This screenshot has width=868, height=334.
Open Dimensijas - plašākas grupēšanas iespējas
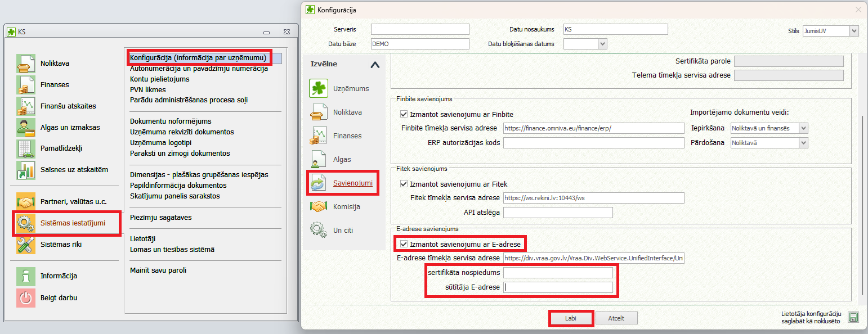199,175
